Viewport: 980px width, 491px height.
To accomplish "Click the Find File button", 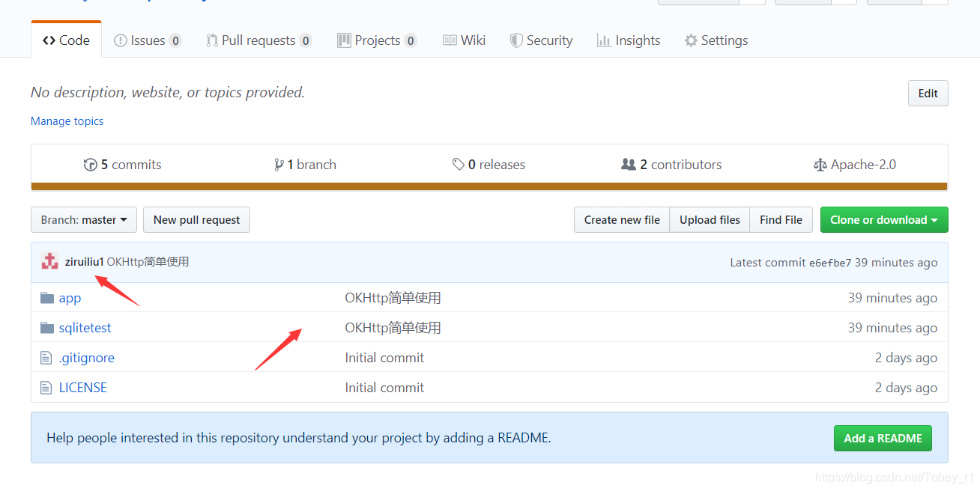I will coord(781,220).
